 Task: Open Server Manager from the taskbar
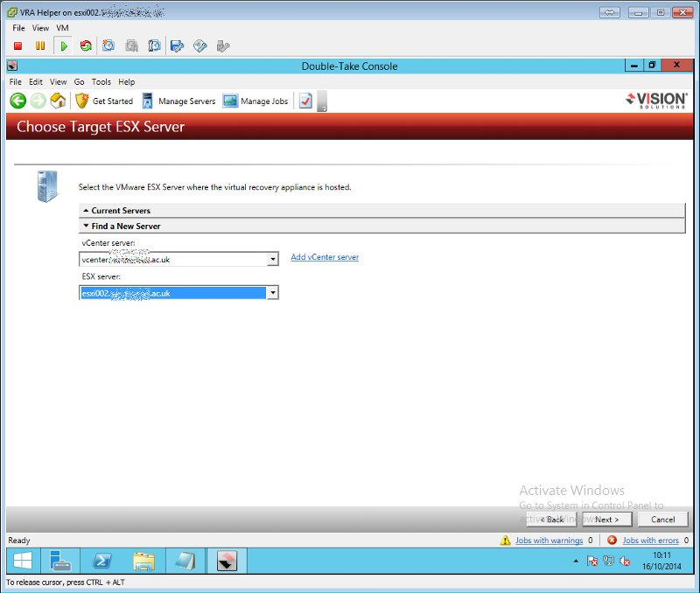point(59,561)
